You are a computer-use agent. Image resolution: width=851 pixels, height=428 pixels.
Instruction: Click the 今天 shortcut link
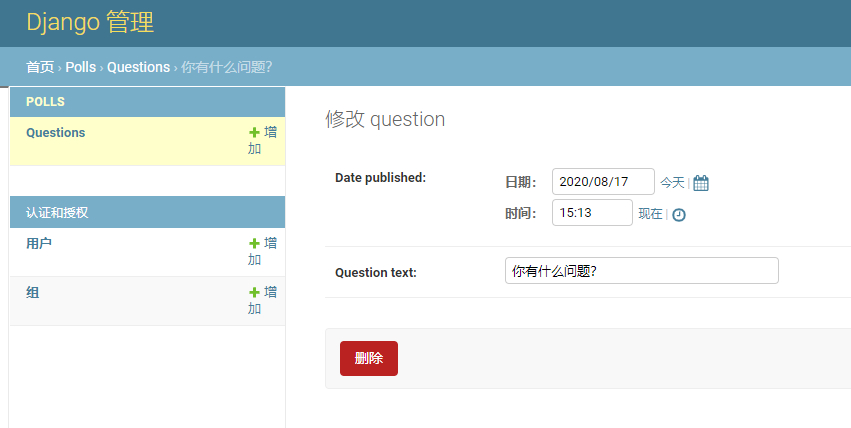(672, 183)
